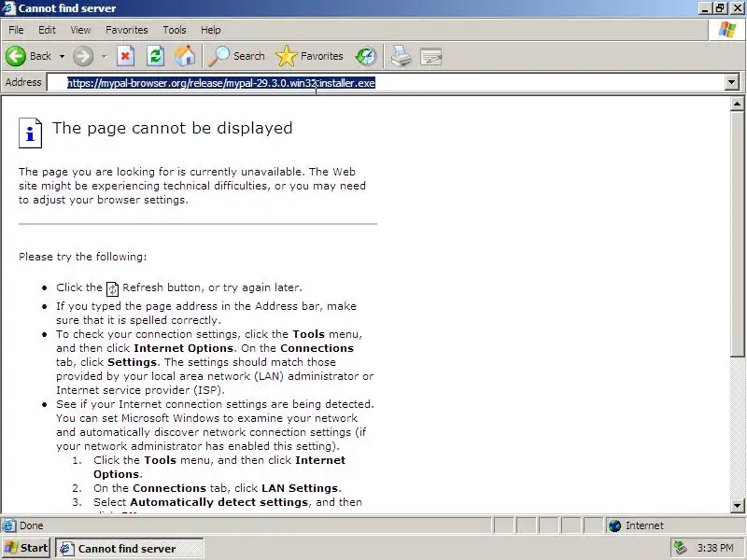
Task: Click bold Automatically detect settings text
Action: 219,502
